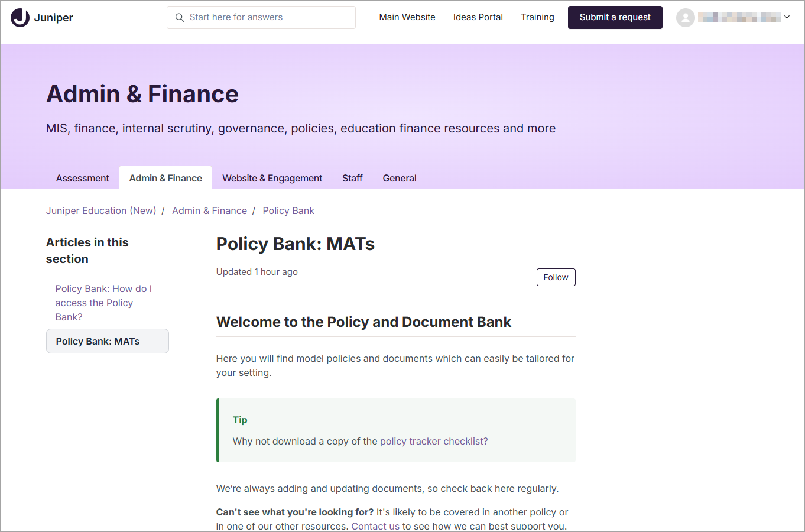The height and width of the screenshot is (532, 805).
Task: Open the Ideas Portal link
Action: [478, 17]
